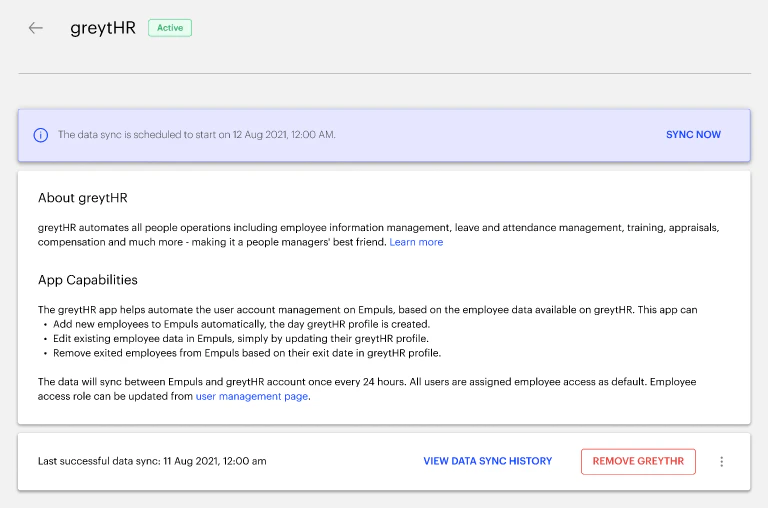
Task: Open the user management page link
Action: tap(252, 396)
